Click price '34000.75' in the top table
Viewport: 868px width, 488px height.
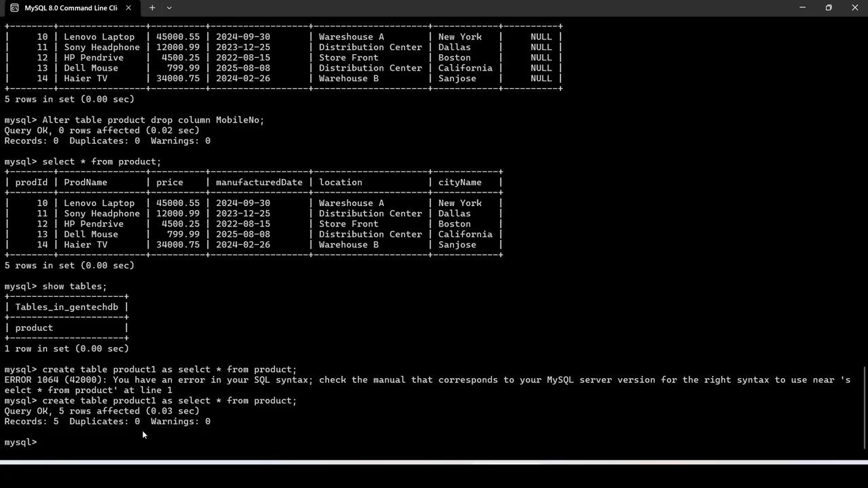coord(178,79)
